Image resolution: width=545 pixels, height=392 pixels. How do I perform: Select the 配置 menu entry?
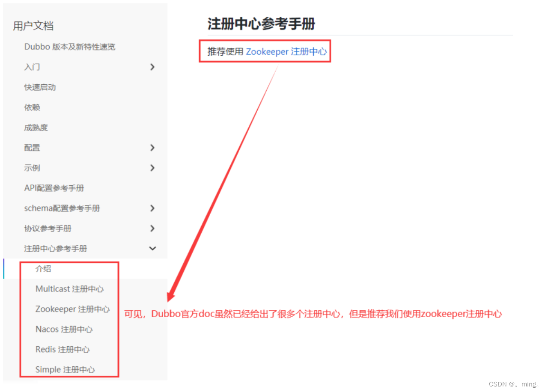point(32,148)
